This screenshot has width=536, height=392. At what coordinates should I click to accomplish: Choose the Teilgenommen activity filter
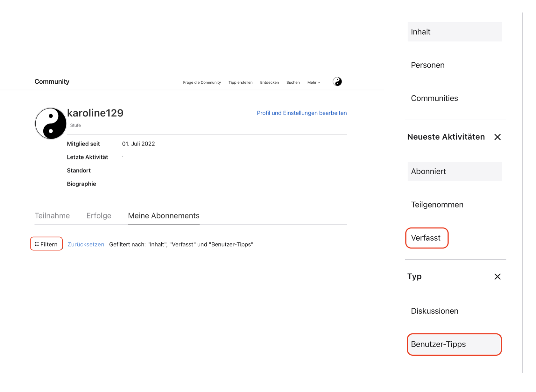point(437,205)
